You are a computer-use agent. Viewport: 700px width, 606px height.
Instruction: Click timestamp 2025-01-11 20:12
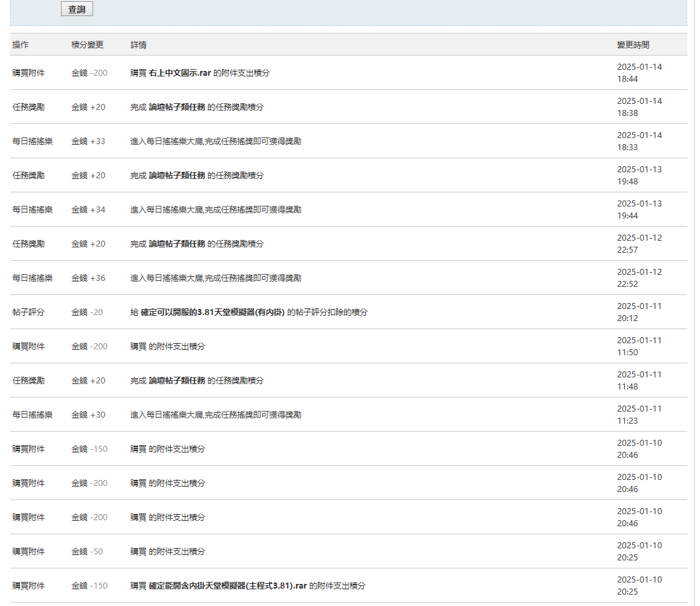tap(639, 312)
